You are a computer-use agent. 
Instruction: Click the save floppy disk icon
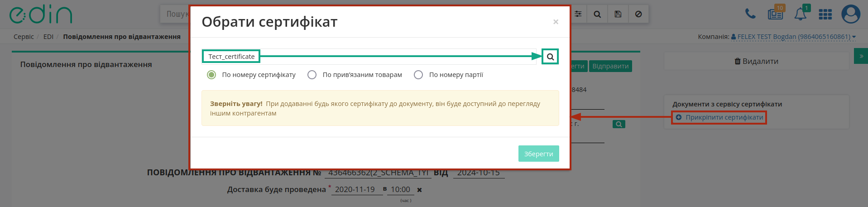point(618,14)
